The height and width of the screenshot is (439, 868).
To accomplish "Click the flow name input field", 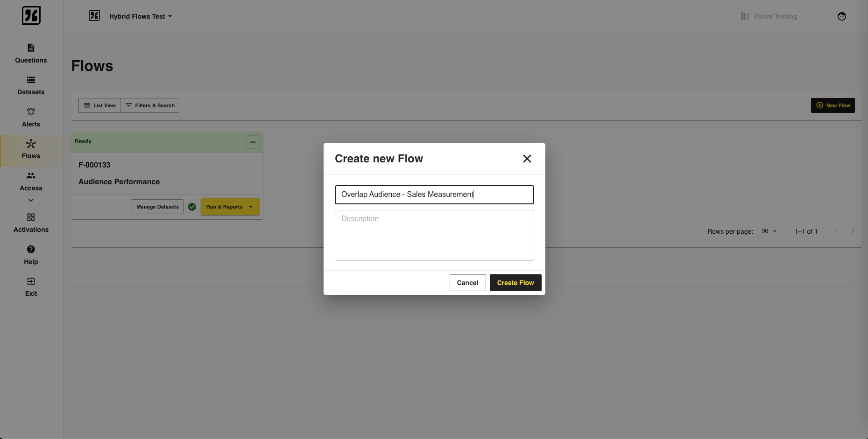I will pos(434,195).
